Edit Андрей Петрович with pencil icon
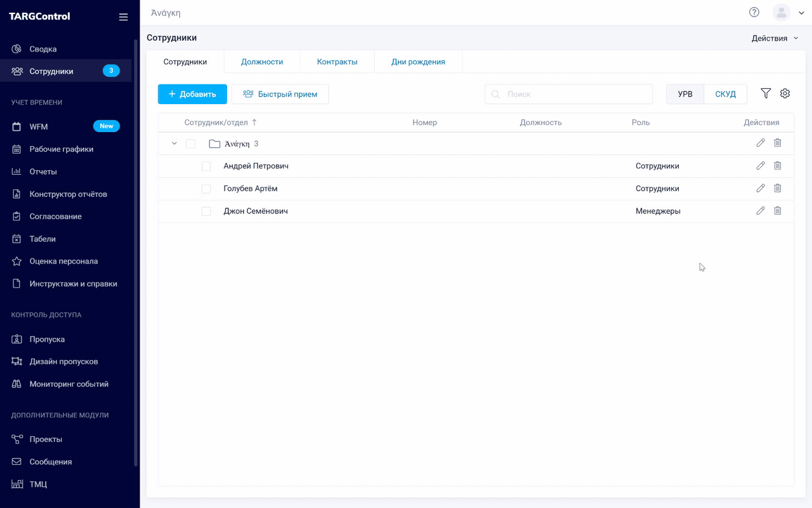This screenshot has height=508, width=812. [x=760, y=166]
